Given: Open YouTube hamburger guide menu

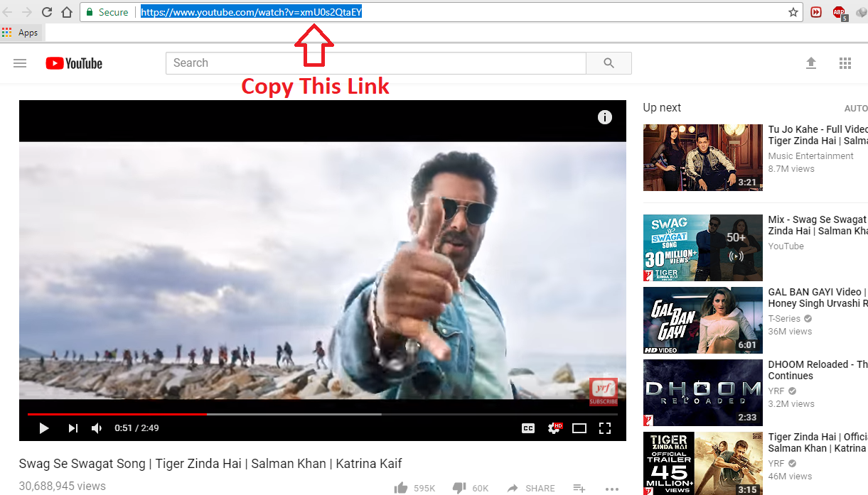Looking at the screenshot, I should [20, 63].
